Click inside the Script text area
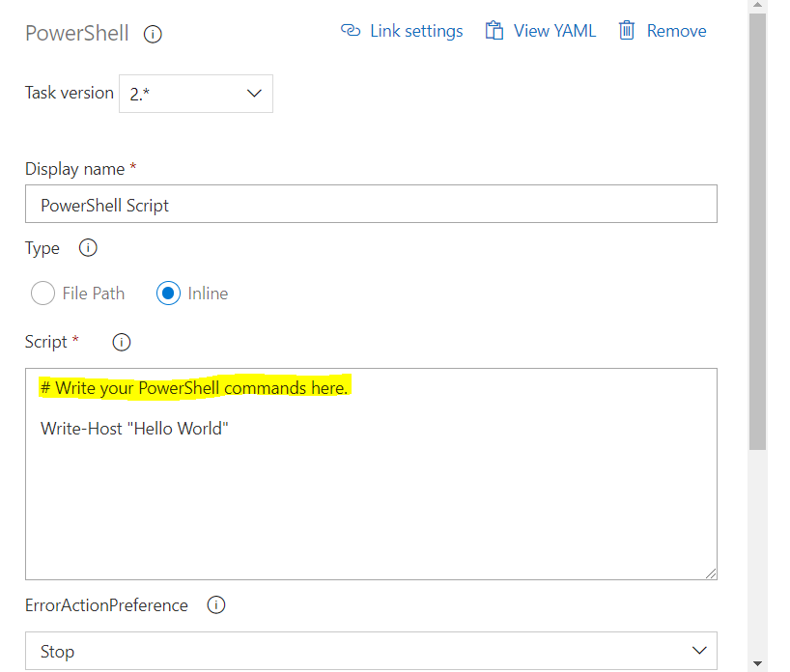This screenshot has height=672, width=790. point(371,474)
